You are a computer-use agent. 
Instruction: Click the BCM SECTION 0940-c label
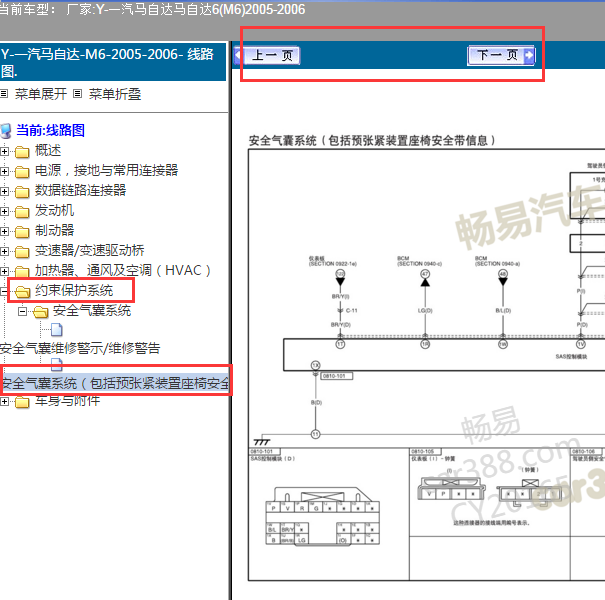tap(419, 261)
